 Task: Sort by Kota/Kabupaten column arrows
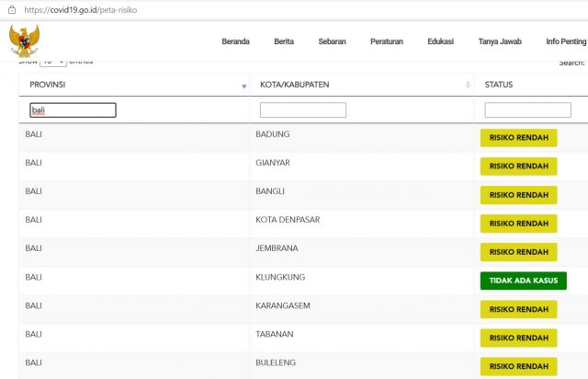(x=468, y=85)
